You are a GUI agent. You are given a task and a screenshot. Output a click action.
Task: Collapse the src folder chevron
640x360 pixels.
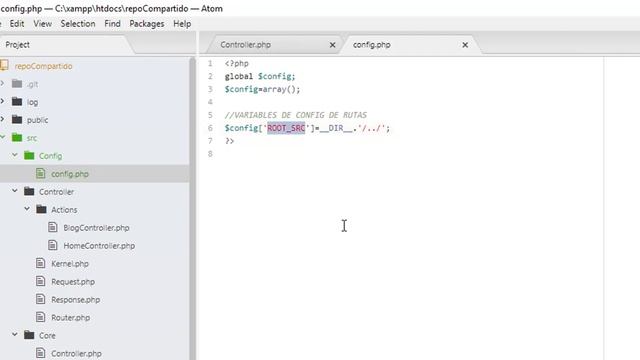(2, 137)
